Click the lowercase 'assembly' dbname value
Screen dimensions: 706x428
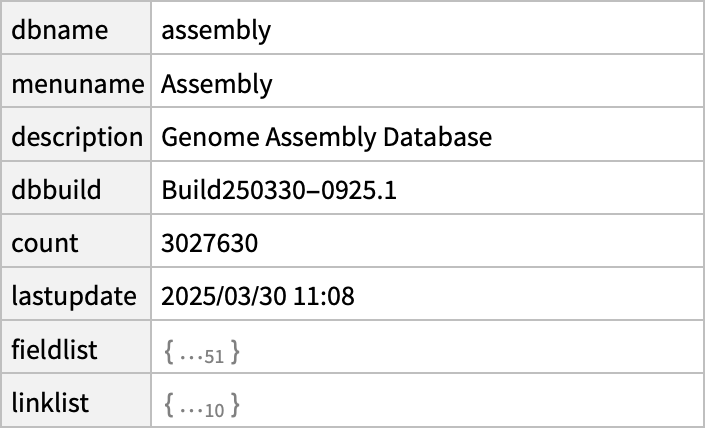coord(216,30)
